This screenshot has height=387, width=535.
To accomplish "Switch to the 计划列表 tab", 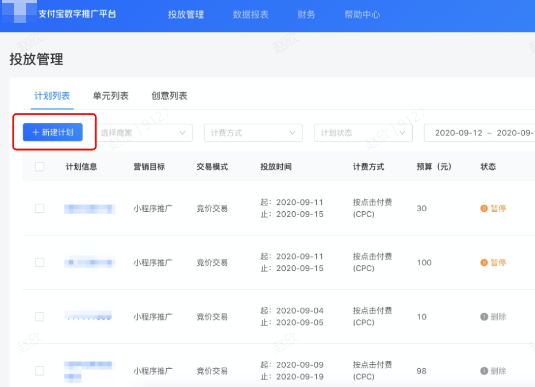I will (x=52, y=96).
